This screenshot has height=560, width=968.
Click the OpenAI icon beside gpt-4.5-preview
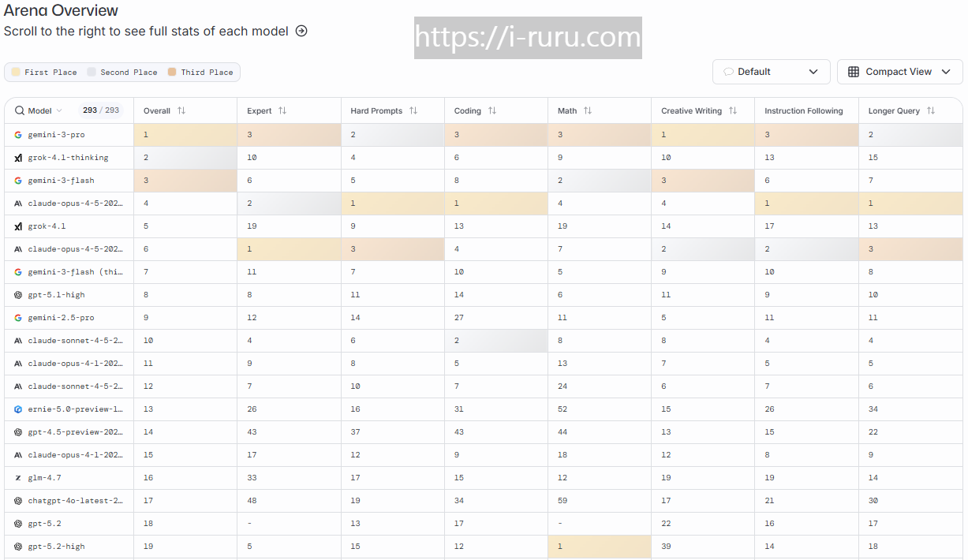(x=18, y=432)
